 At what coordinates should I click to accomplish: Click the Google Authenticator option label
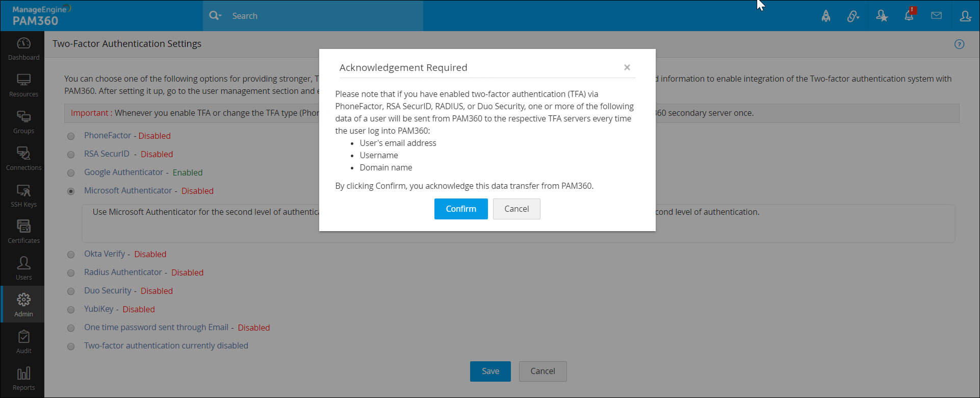pos(124,172)
